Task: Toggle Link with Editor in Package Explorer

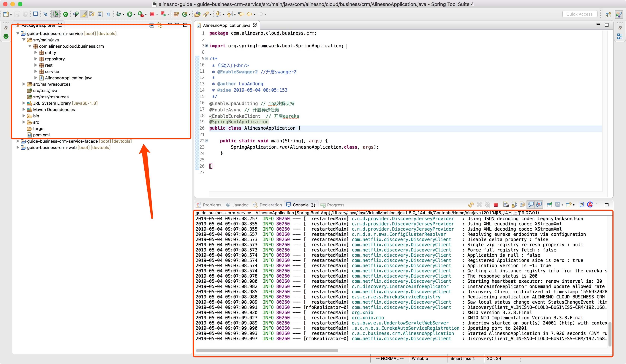Action: 160,25
